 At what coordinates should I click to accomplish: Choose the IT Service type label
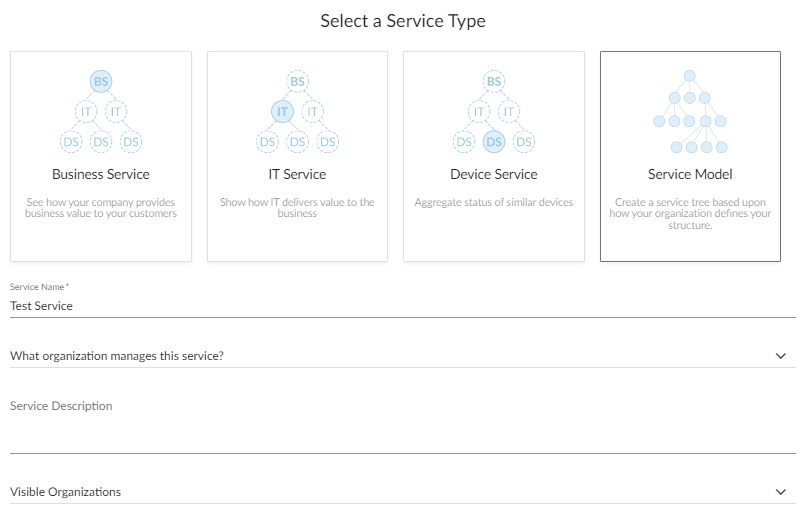(297, 174)
